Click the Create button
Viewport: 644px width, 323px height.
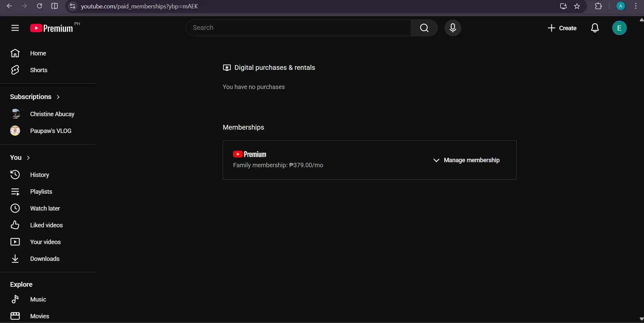[562, 28]
